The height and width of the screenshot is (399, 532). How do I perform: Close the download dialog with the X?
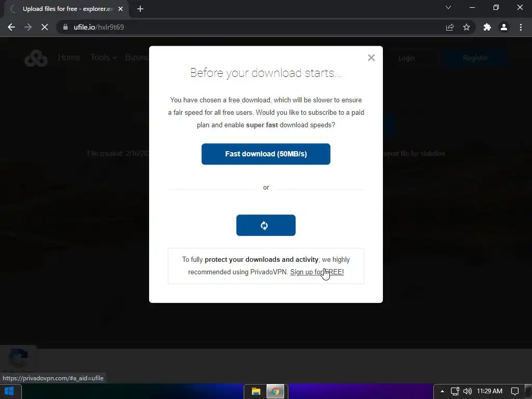pyautogui.click(x=371, y=58)
